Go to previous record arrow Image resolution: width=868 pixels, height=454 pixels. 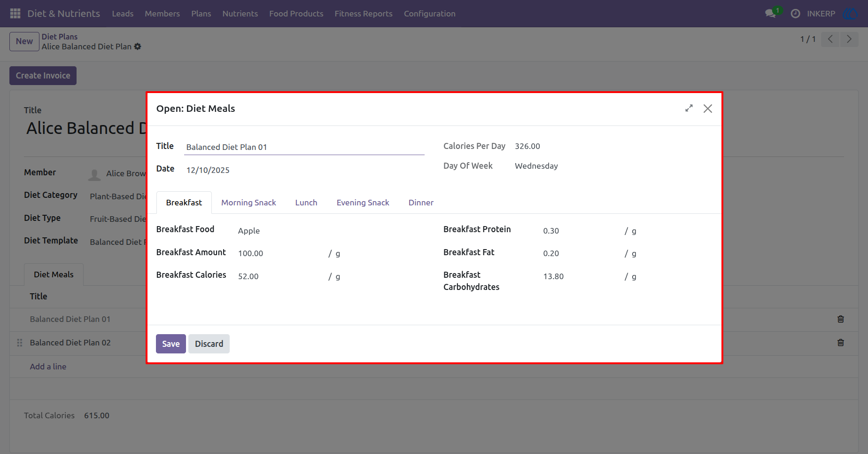[x=830, y=39]
